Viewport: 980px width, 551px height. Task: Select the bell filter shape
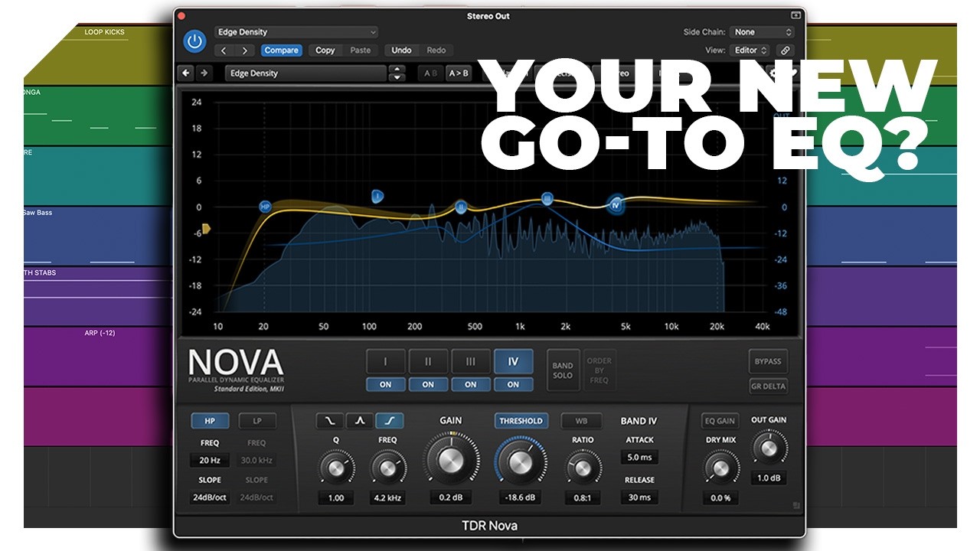click(360, 421)
